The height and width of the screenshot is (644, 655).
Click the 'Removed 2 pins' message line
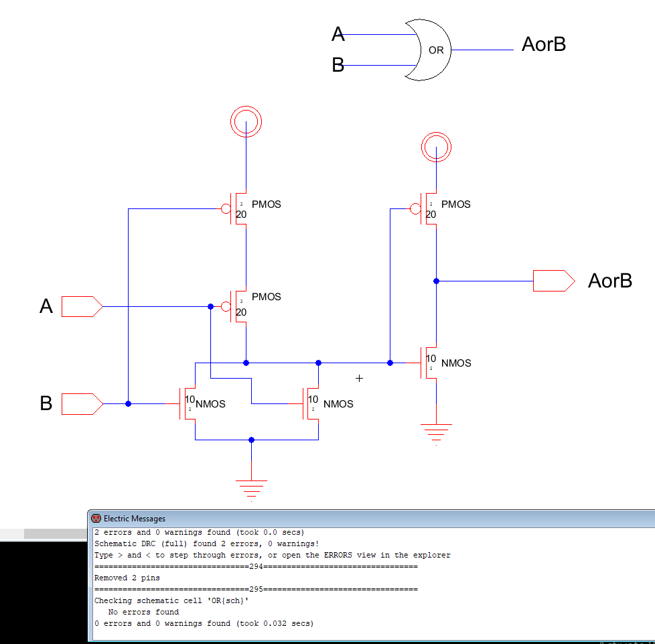point(127,578)
